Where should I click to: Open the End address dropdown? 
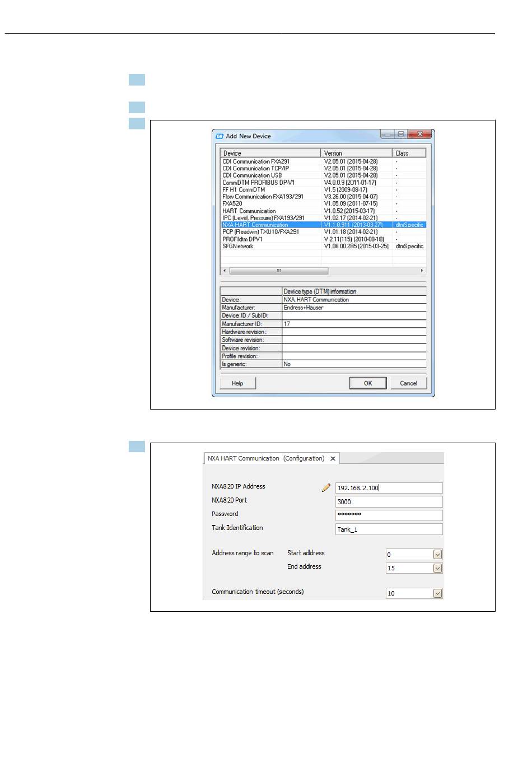pos(438,568)
